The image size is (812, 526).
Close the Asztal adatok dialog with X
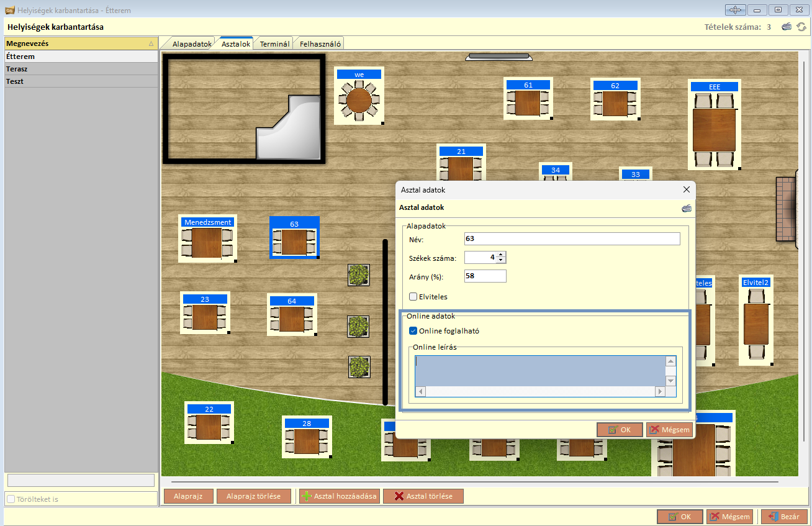686,189
